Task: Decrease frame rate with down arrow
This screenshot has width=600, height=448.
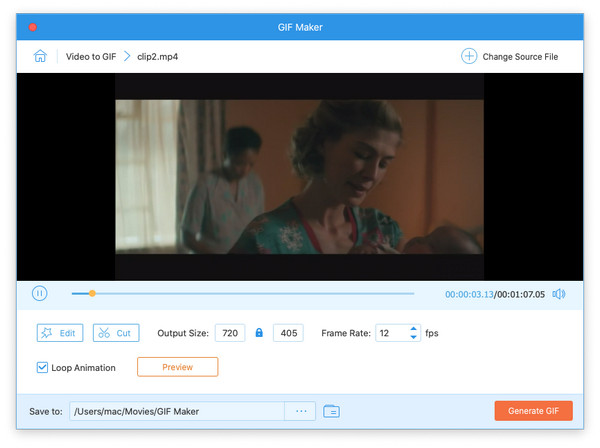Action: (413, 337)
